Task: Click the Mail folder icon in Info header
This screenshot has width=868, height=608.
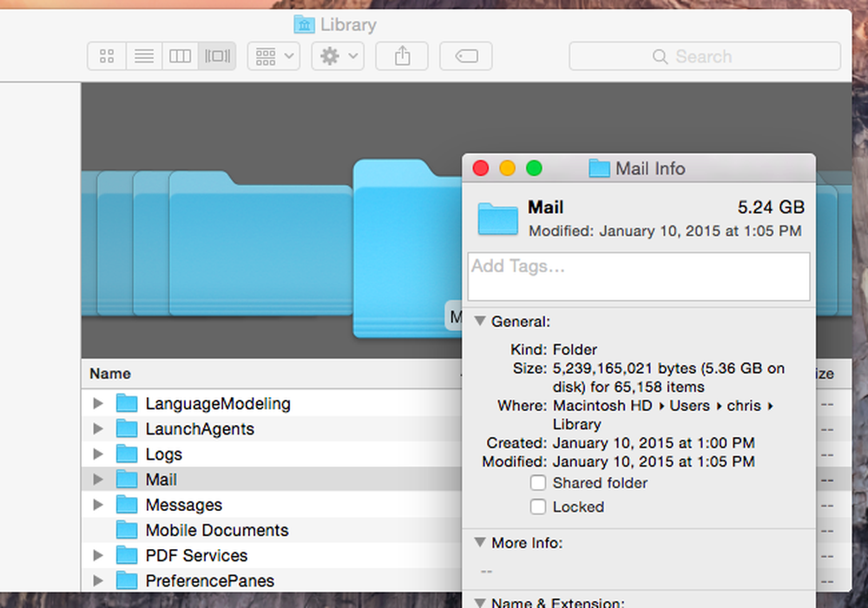Action: click(497, 219)
